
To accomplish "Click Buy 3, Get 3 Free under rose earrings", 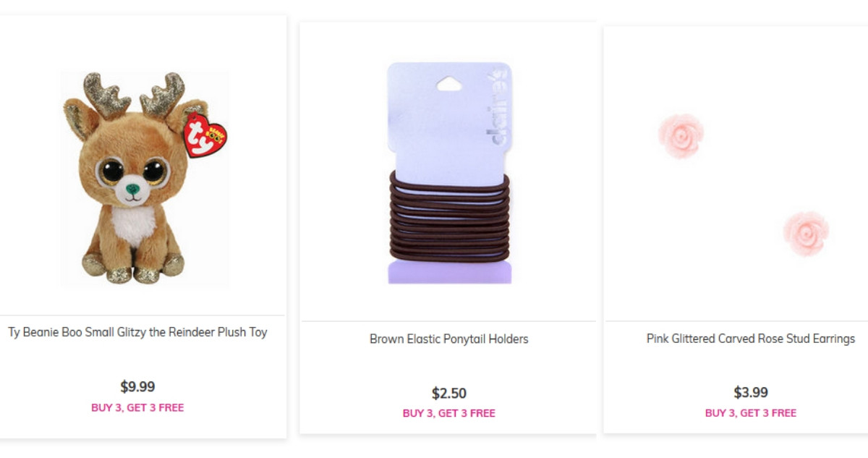I will tap(751, 413).
